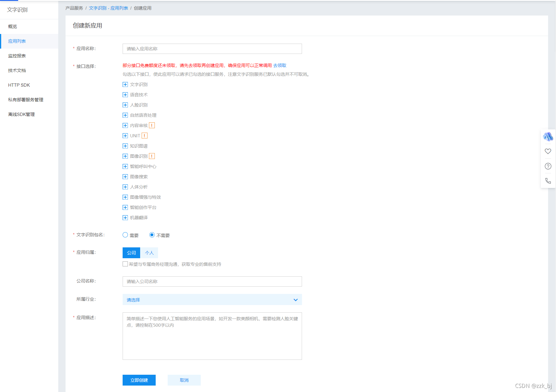Click the phone contact icon on right side

[x=548, y=181]
